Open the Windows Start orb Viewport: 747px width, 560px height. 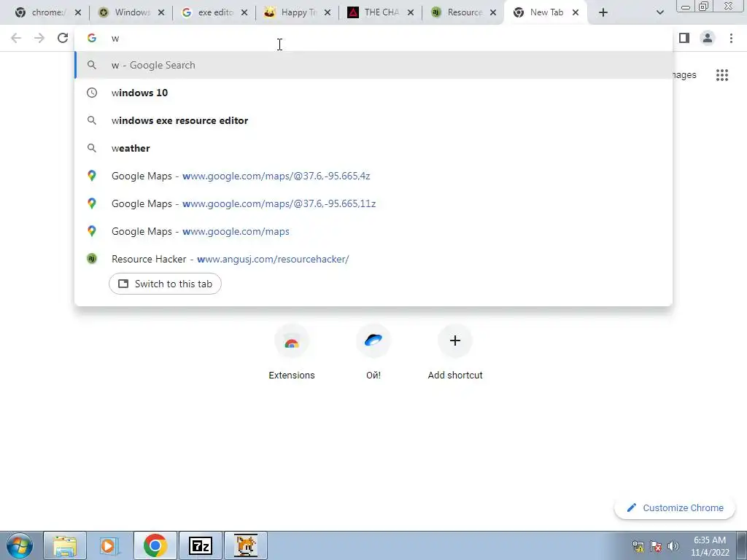(20, 545)
